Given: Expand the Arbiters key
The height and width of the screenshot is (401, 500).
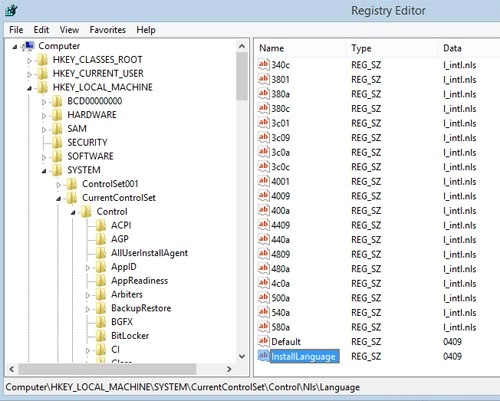Looking at the screenshot, I should pos(88,295).
